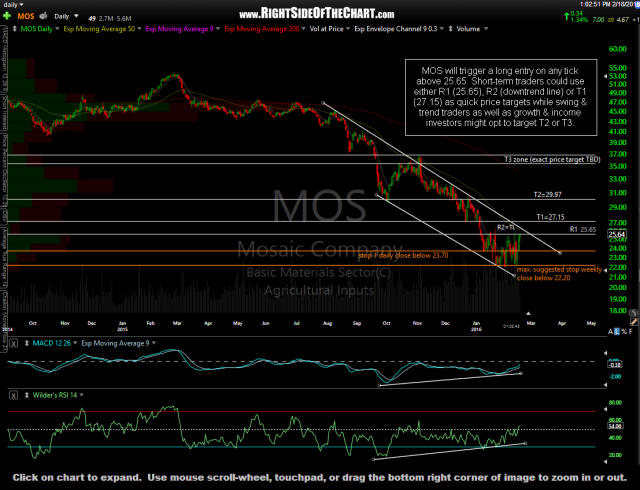Image resolution: width=640 pixels, height=490 pixels.
Task: Open the Wilder's RSI 14 dropdown
Action: tap(82, 395)
